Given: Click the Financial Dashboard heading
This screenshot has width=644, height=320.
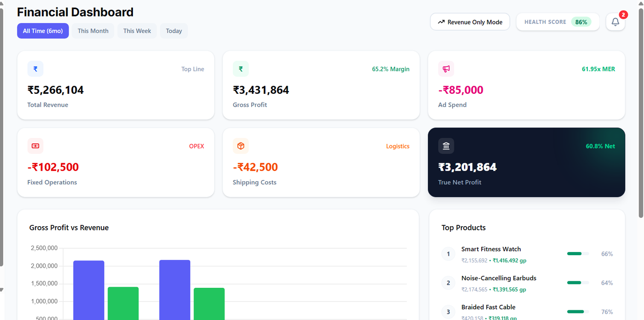Looking at the screenshot, I should tap(75, 12).
